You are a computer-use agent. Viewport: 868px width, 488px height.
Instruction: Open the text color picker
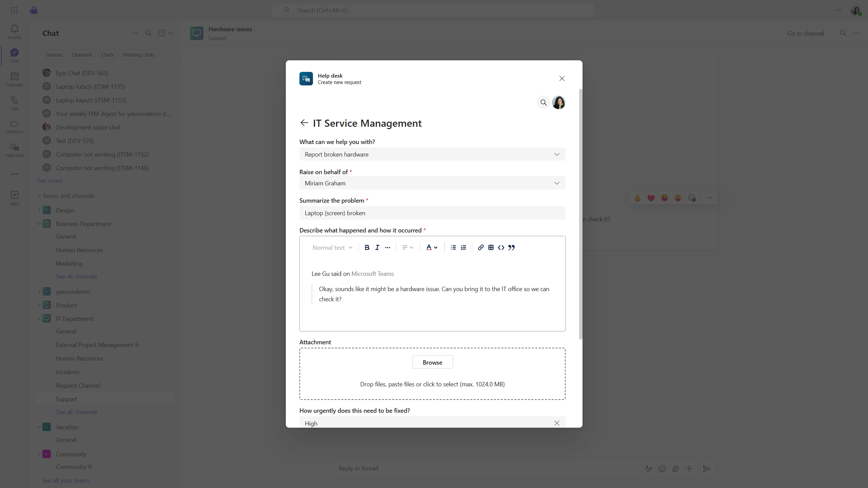(432, 247)
